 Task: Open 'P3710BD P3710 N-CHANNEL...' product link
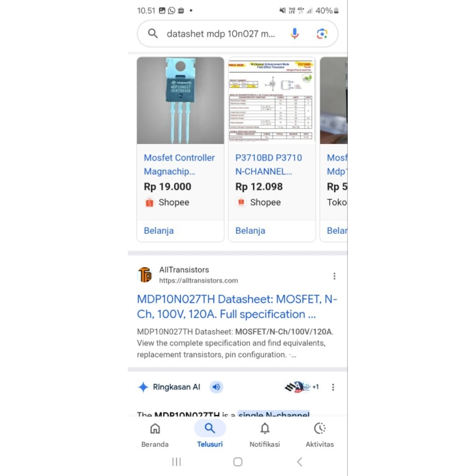click(x=269, y=165)
